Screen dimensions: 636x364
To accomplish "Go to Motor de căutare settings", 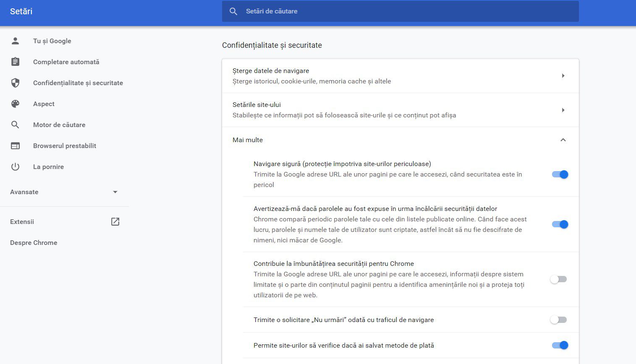I will point(59,125).
